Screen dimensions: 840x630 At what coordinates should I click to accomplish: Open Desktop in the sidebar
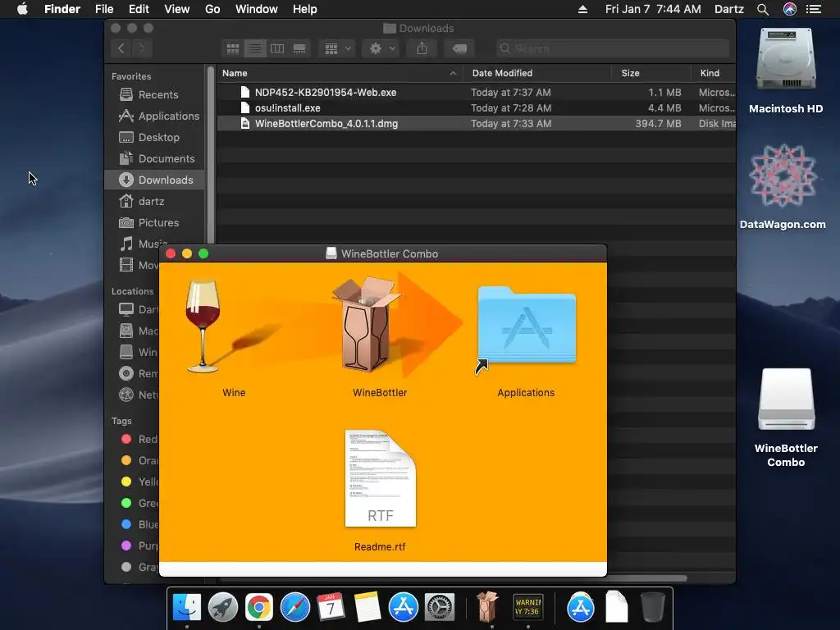pyautogui.click(x=155, y=137)
